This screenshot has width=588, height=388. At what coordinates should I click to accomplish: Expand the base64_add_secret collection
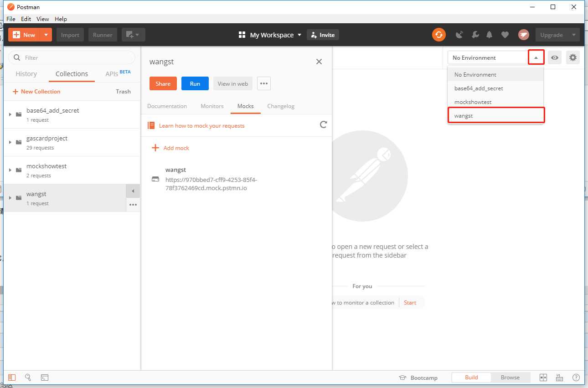pyautogui.click(x=10, y=114)
